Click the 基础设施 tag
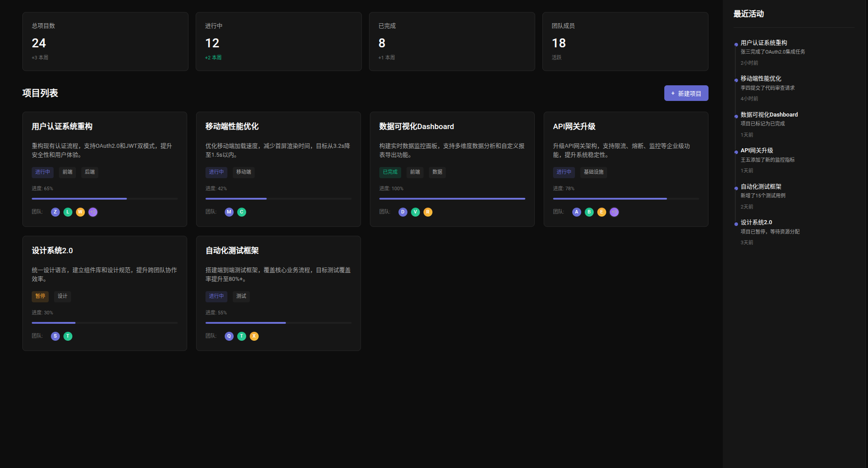Image resolution: width=868 pixels, height=468 pixels. (594, 172)
